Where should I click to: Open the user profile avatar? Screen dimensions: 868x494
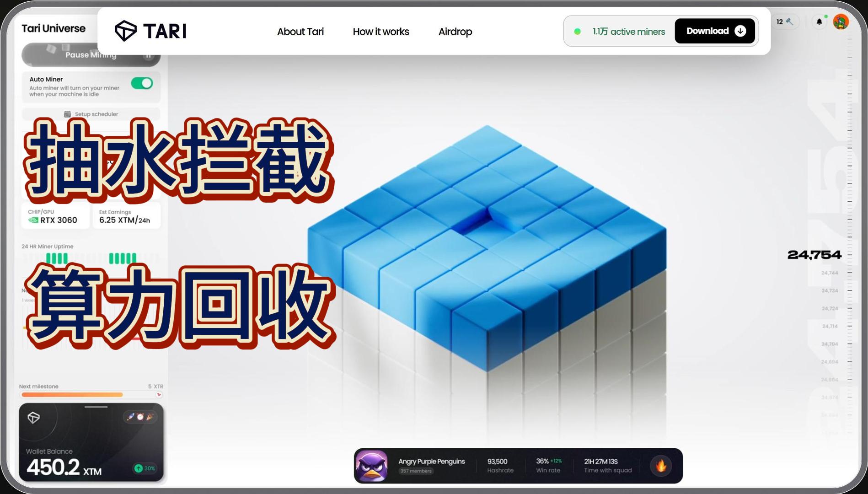pyautogui.click(x=841, y=21)
